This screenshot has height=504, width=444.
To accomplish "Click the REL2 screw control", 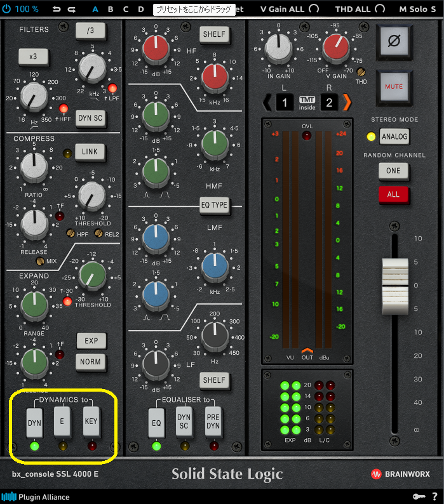I will pos(99,233).
